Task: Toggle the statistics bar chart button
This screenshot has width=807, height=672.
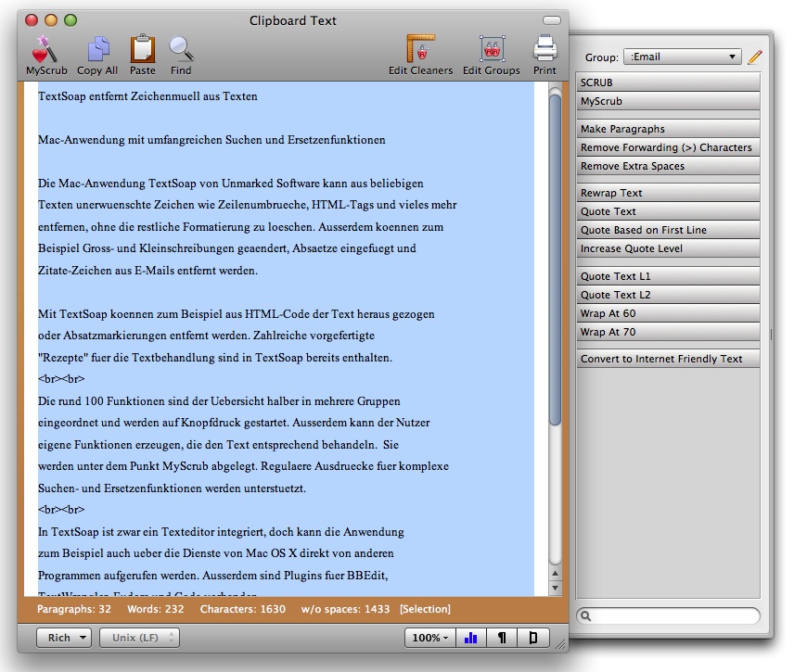Action: (x=471, y=638)
